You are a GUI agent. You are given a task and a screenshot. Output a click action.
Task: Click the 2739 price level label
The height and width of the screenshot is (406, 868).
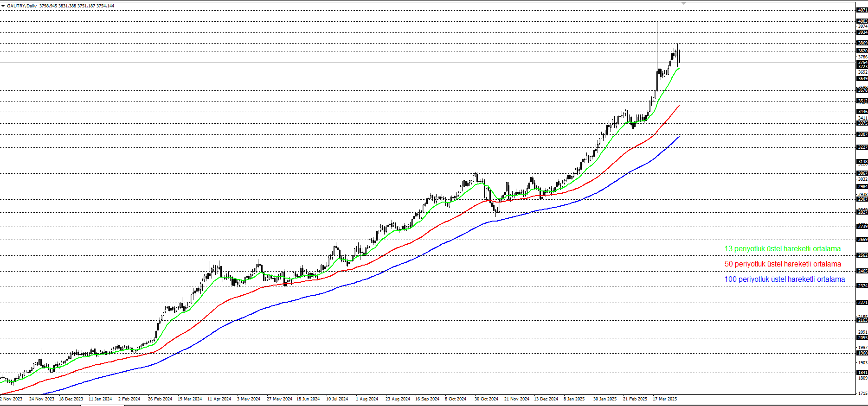pyautogui.click(x=862, y=227)
